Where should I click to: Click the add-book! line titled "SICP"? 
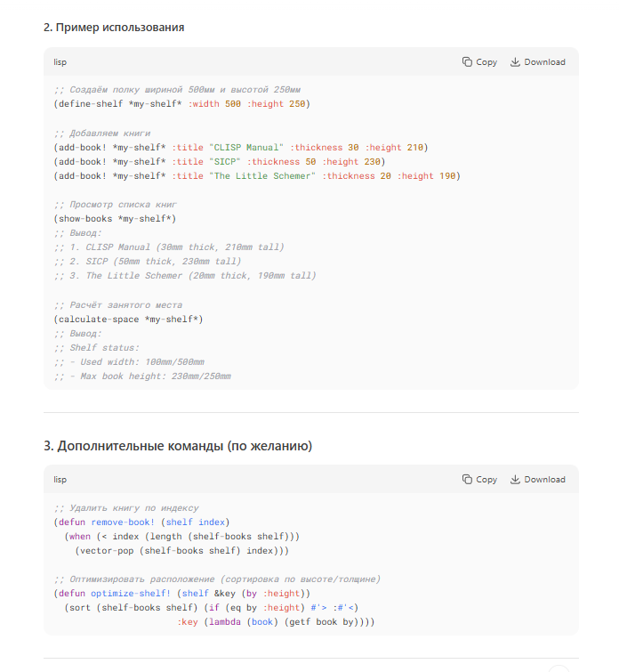click(x=218, y=161)
